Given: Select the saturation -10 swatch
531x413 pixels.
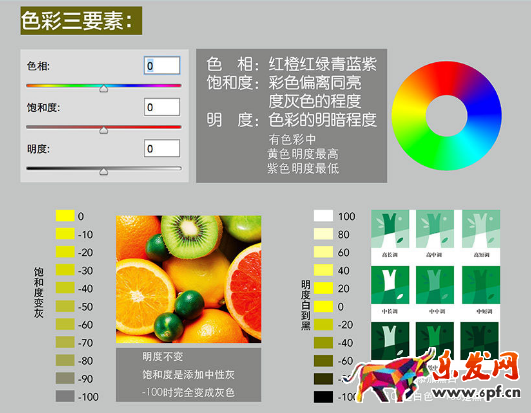Looking at the screenshot, I should pos(65,234).
